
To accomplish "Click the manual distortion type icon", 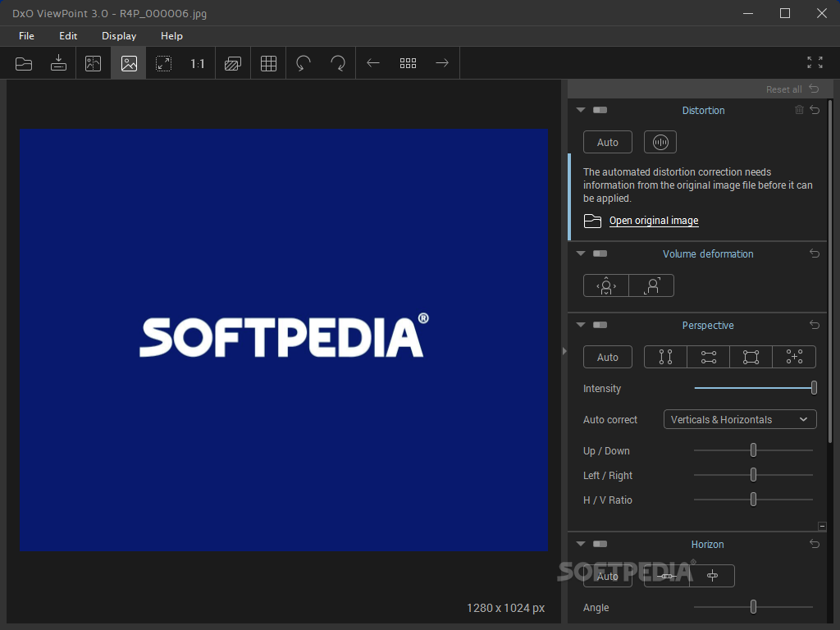I will click(660, 142).
